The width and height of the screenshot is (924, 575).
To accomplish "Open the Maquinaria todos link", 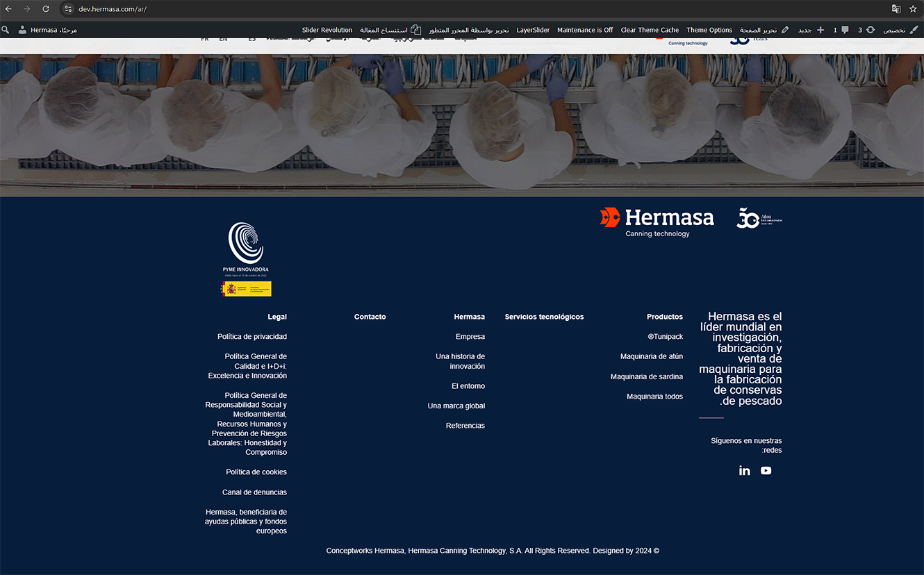I will [655, 397].
